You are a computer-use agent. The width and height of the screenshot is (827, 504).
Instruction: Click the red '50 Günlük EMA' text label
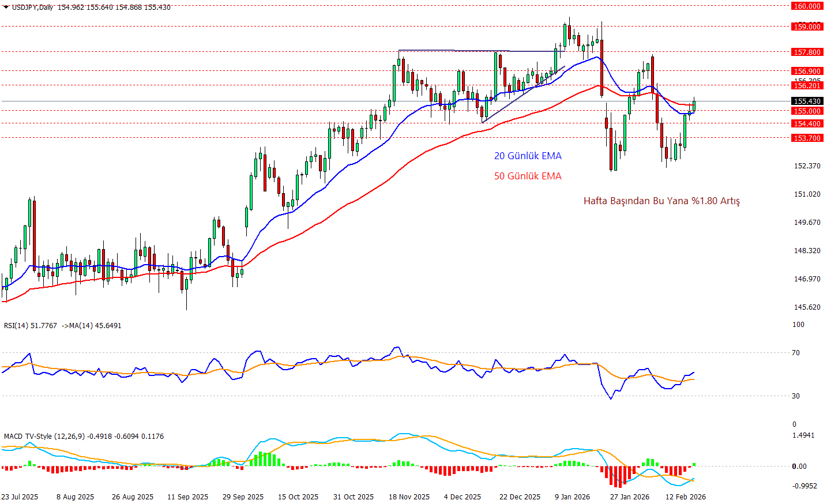(527, 176)
